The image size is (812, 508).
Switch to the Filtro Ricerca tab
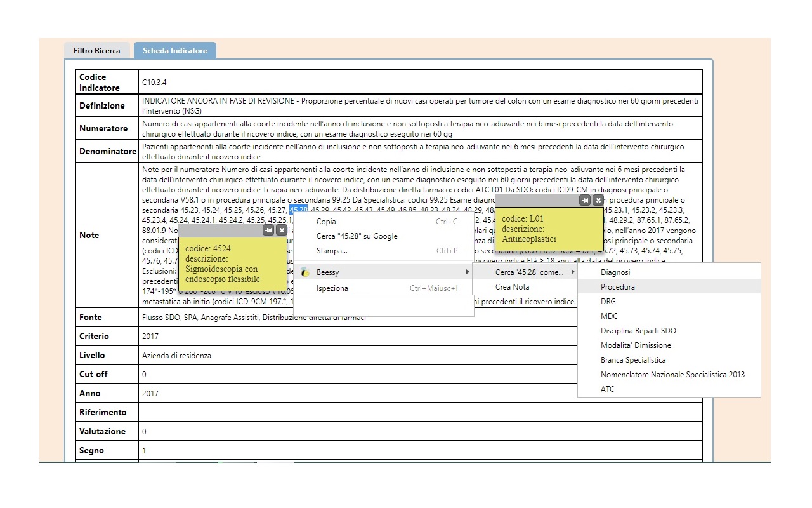point(97,51)
